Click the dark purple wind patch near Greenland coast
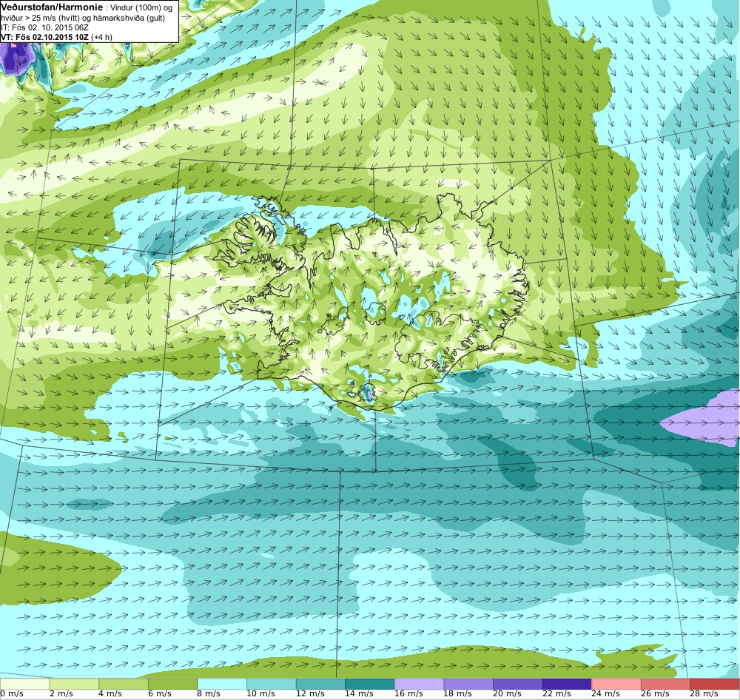 coord(17,58)
